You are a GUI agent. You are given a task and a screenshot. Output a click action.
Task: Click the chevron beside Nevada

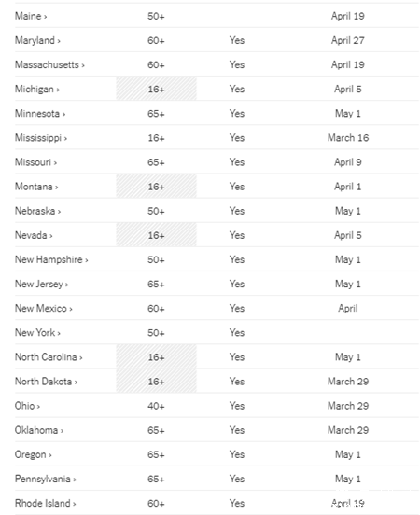tap(51, 236)
